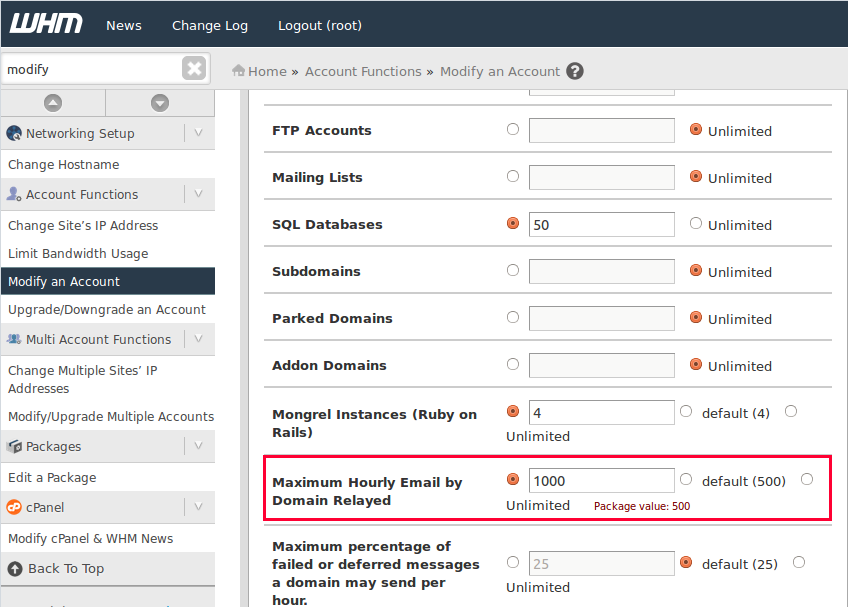
Task: Collapse the Networking Setup section
Action: point(198,133)
